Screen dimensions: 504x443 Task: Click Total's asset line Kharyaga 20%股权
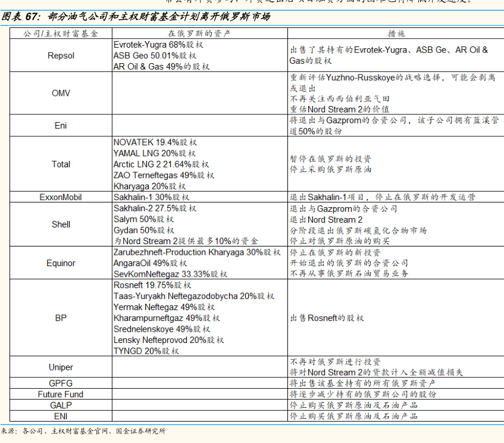pyautogui.click(x=150, y=186)
